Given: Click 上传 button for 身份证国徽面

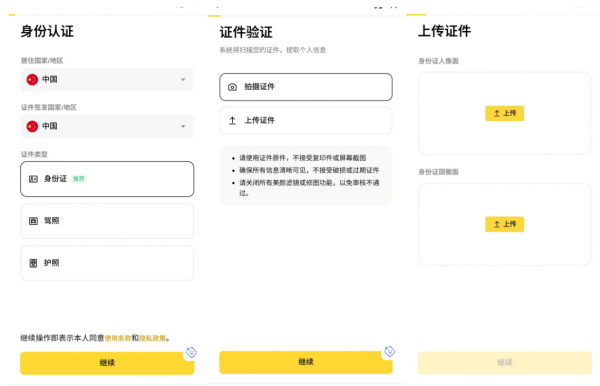Looking at the screenshot, I should coord(505,224).
